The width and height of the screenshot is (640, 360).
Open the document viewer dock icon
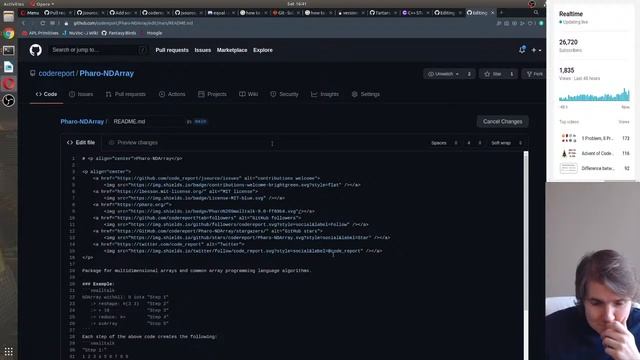(9, 67)
